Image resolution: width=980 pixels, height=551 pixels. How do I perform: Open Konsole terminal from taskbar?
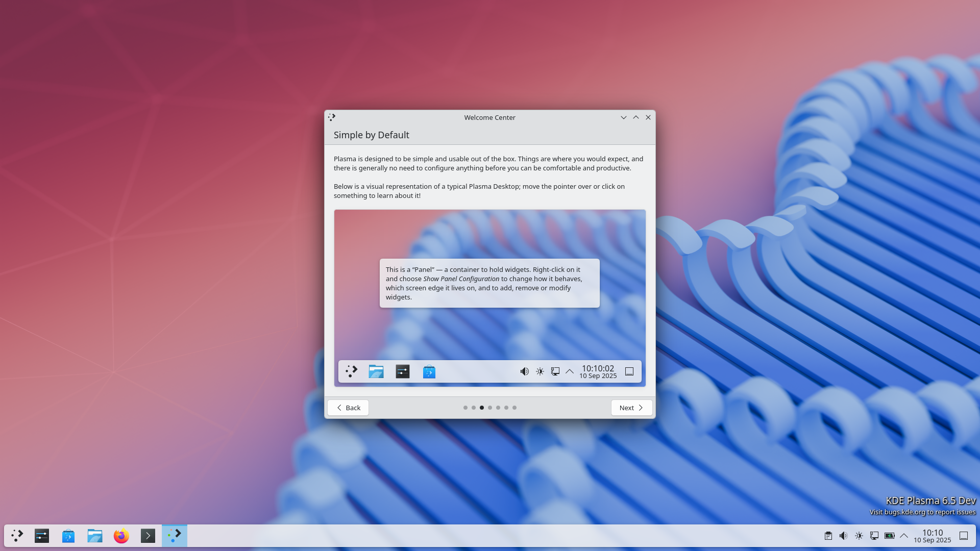148,536
